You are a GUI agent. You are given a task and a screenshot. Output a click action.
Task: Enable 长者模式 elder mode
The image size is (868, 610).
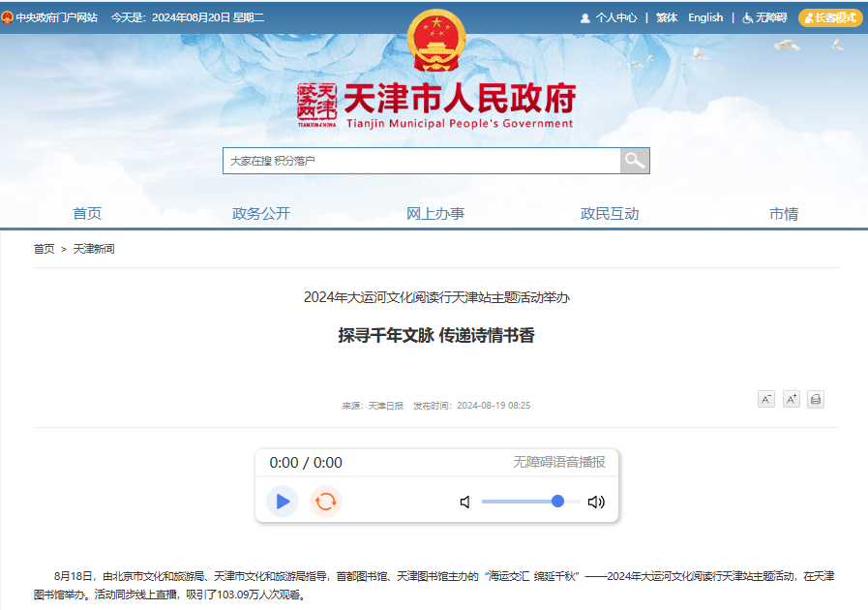(x=830, y=17)
